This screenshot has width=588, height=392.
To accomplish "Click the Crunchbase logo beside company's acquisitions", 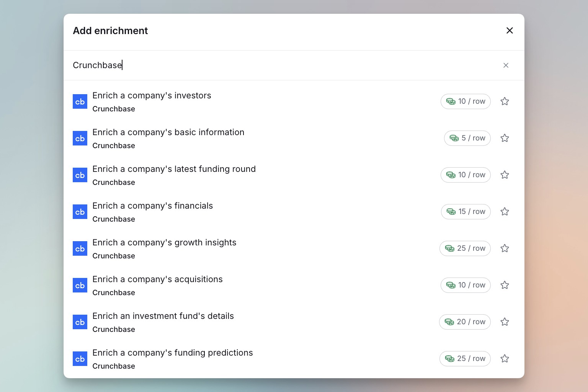I will pyautogui.click(x=80, y=285).
